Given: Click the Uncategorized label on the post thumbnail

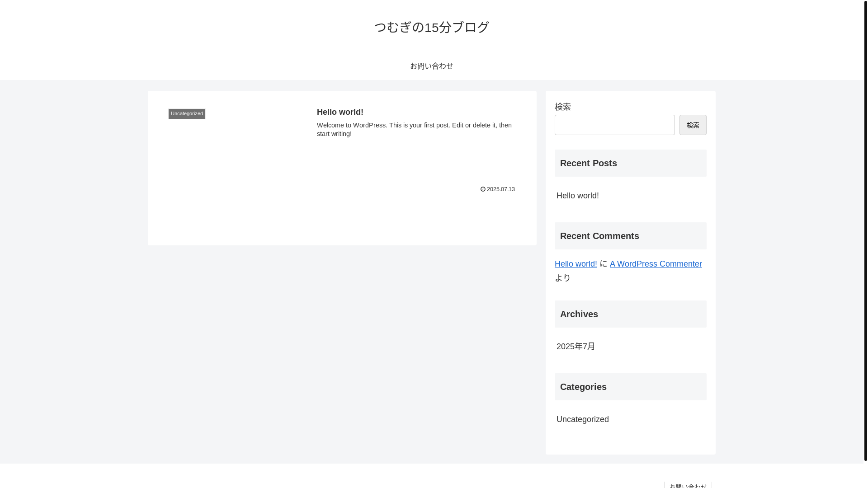Looking at the screenshot, I should click(187, 113).
